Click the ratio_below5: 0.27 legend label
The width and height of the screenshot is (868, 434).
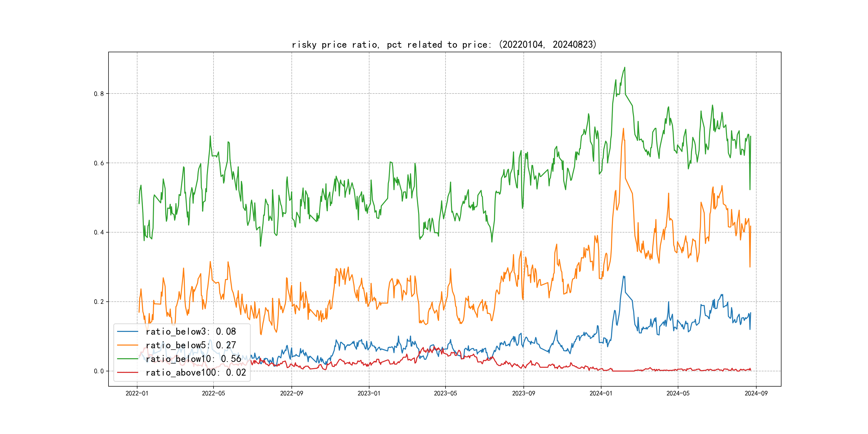[191, 345]
